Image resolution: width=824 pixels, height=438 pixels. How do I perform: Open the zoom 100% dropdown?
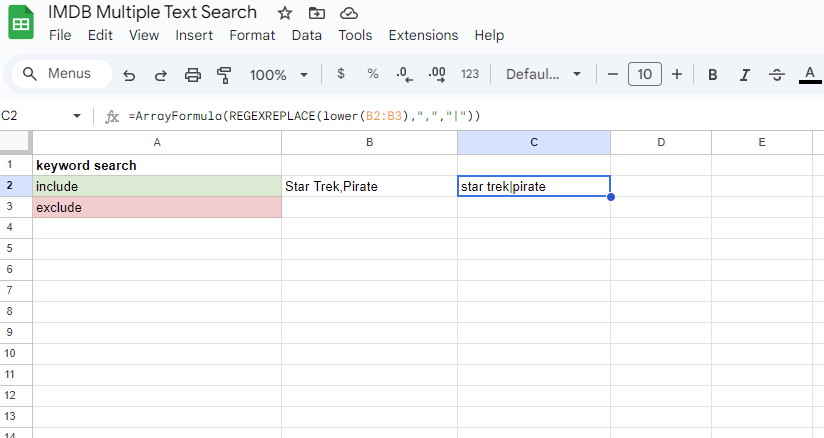coord(279,75)
